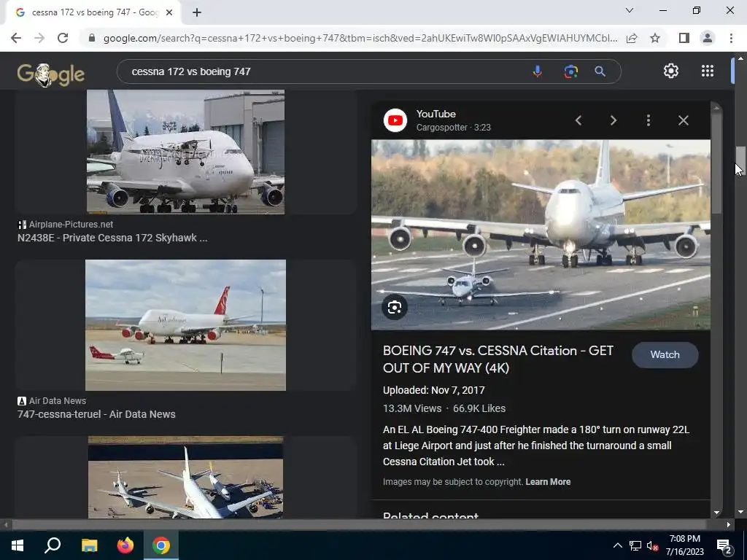The image size is (747, 560).
Task: Launch Firefox from the taskbar
Action: [125, 545]
